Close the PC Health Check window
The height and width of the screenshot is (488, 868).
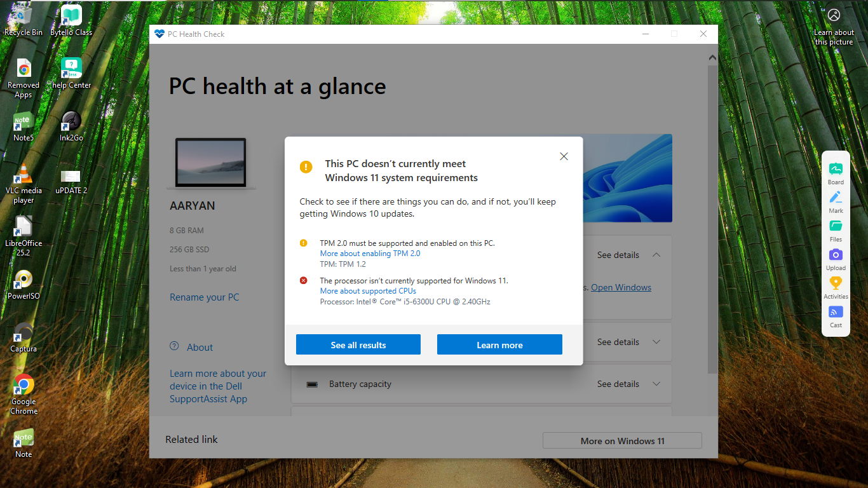click(x=703, y=34)
